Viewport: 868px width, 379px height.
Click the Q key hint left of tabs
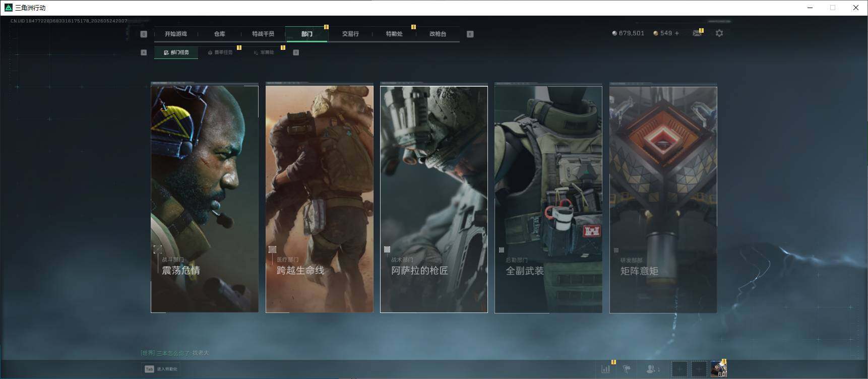144,34
